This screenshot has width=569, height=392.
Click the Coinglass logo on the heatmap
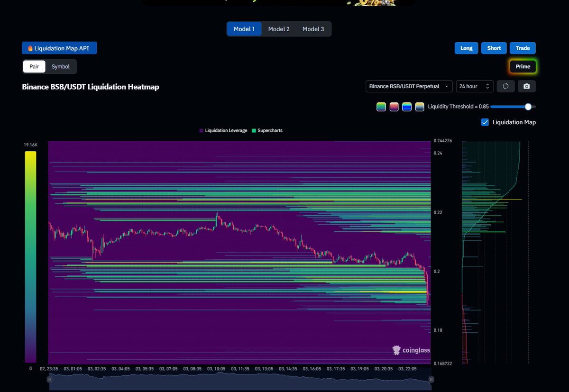pyautogui.click(x=411, y=350)
